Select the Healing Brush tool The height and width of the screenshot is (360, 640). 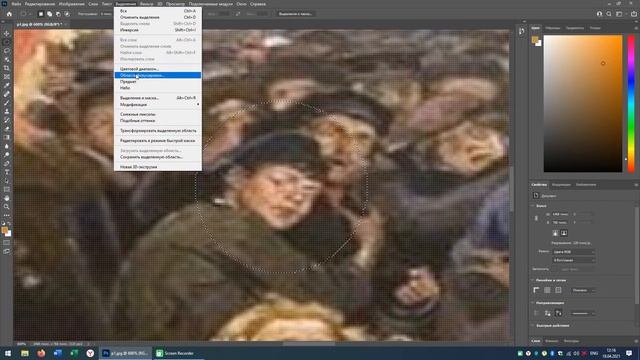click(7, 94)
